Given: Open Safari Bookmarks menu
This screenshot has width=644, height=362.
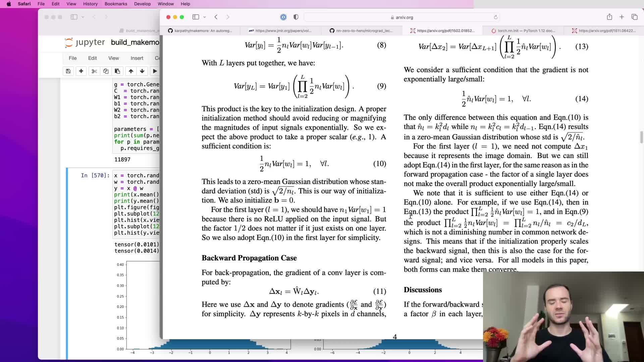Looking at the screenshot, I should pos(116,4).
